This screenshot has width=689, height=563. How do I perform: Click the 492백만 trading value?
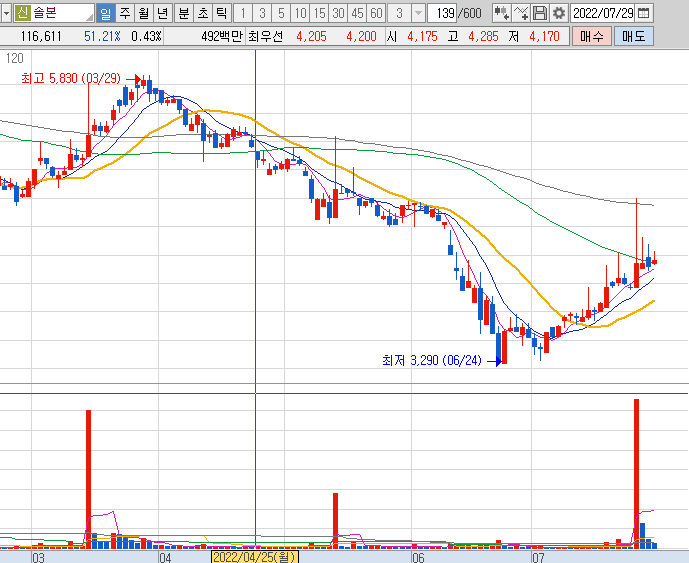tap(222, 36)
